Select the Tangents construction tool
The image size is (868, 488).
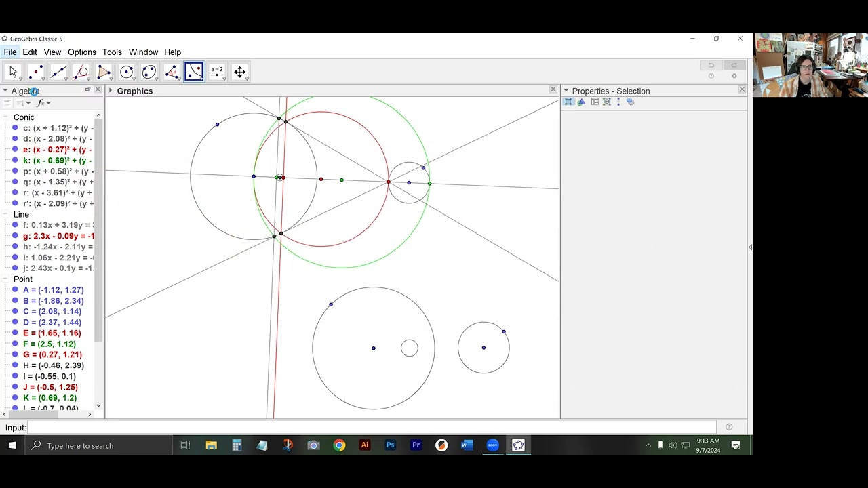pos(81,72)
